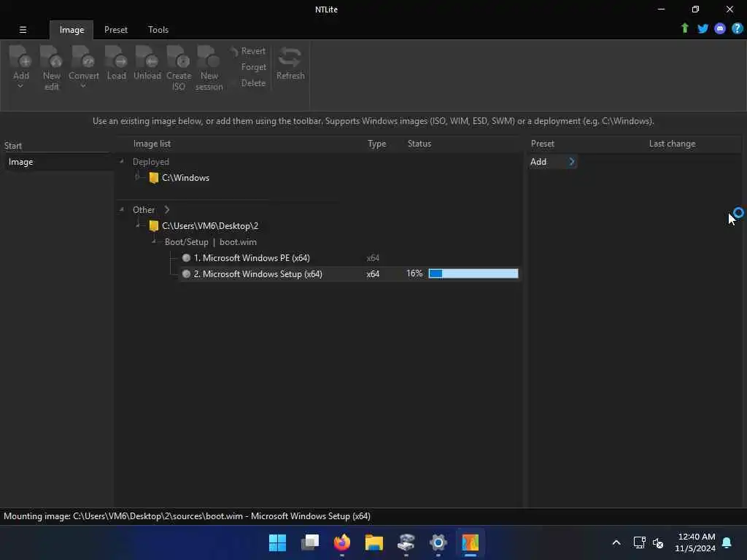
Task: Click Add in the Preset panel
Action: point(538,162)
